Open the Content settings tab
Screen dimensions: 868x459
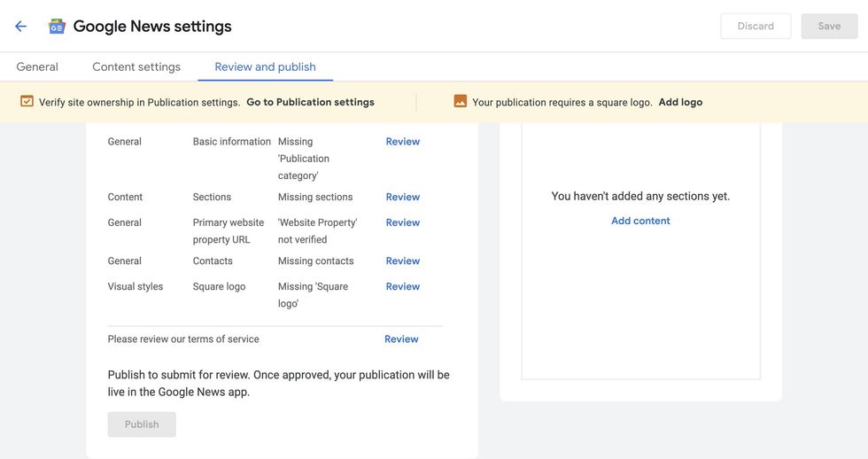pos(136,67)
